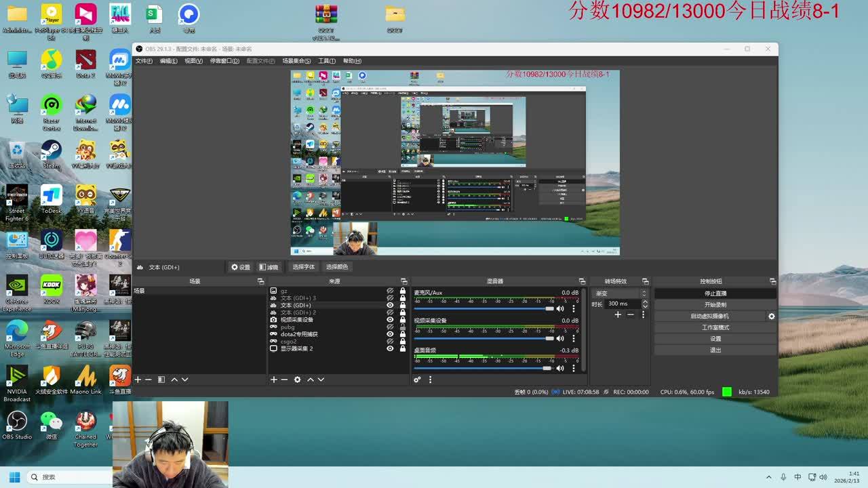
Task: Mute the 麦克风/Aux speaker icon
Action: [x=560, y=308]
